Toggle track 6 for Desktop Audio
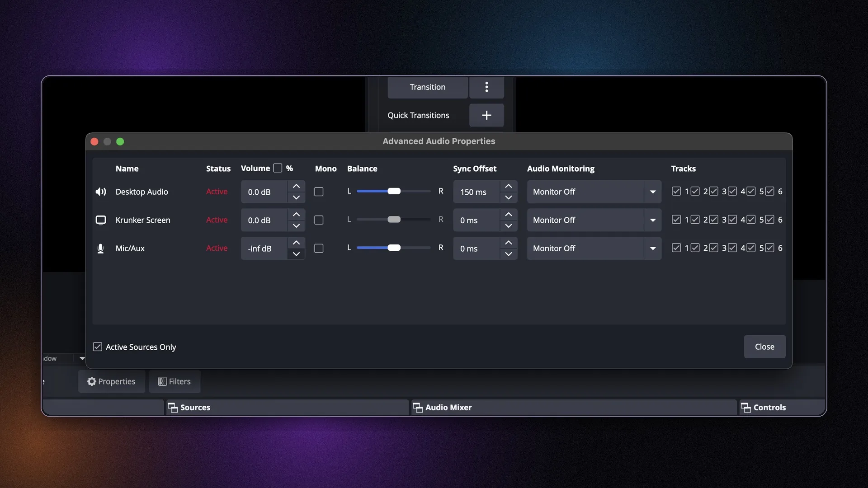Screen dimensions: 868x488 pos(770,191)
